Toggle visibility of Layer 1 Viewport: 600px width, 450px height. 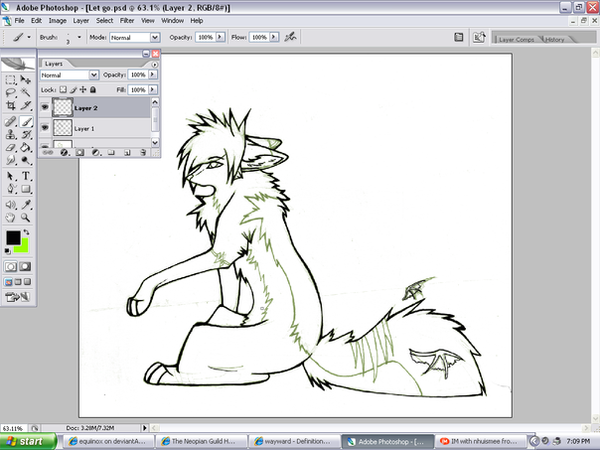tap(45, 128)
